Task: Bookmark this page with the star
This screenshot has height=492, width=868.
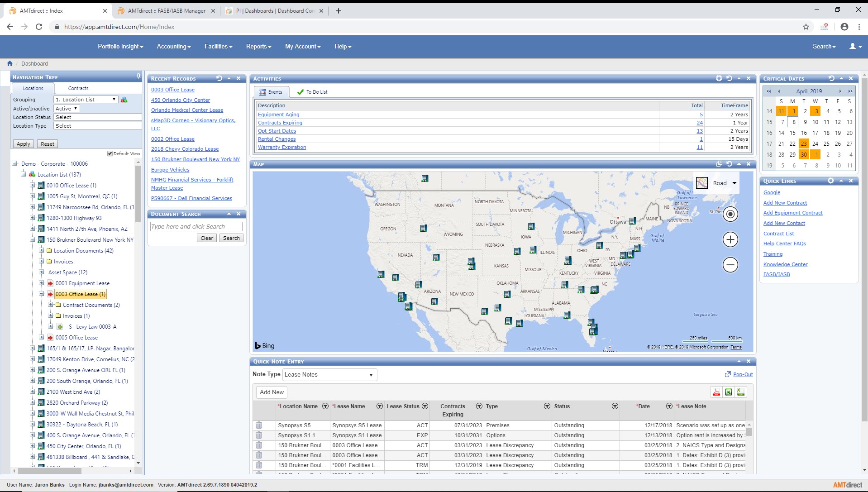Action: click(x=806, y=27)
